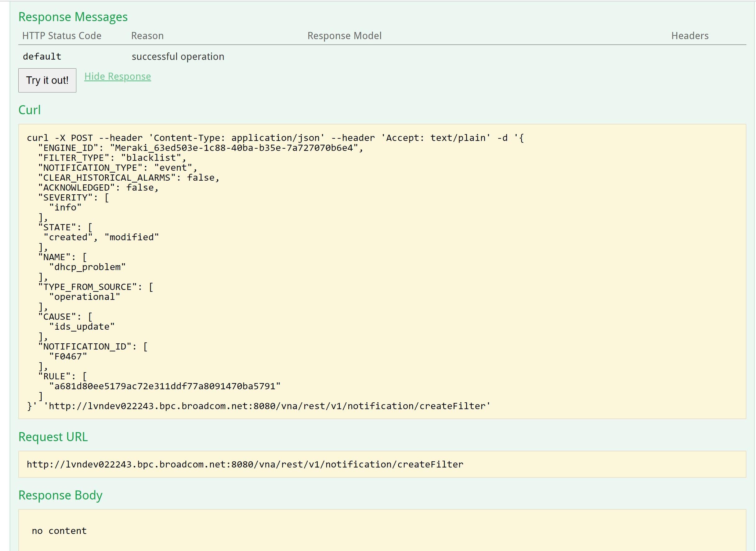756x551 pixels.
Task: Click the Hide Response link
Action: point(117,76)
